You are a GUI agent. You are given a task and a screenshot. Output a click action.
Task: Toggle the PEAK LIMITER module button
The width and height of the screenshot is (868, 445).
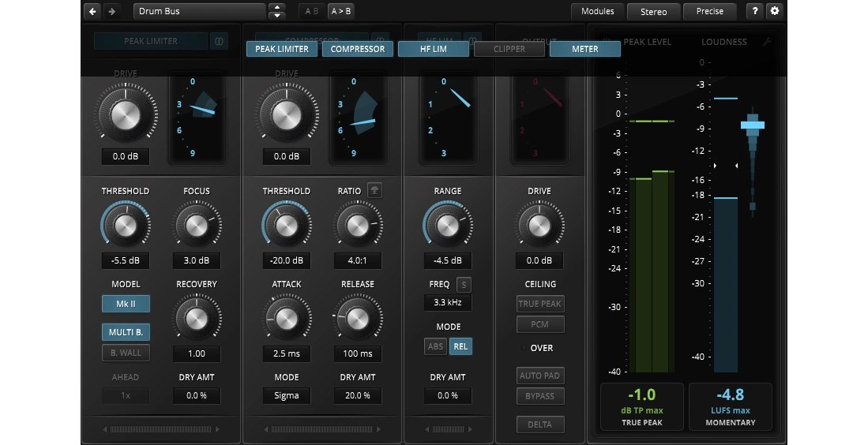pyautogui.click(x=282, y=49)
